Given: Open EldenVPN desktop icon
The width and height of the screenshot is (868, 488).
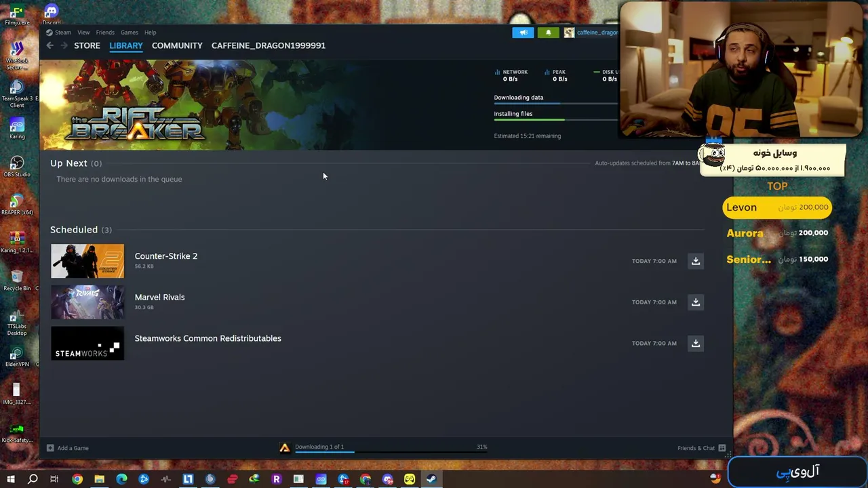Looking at the screenshot, I should [17, 356].
